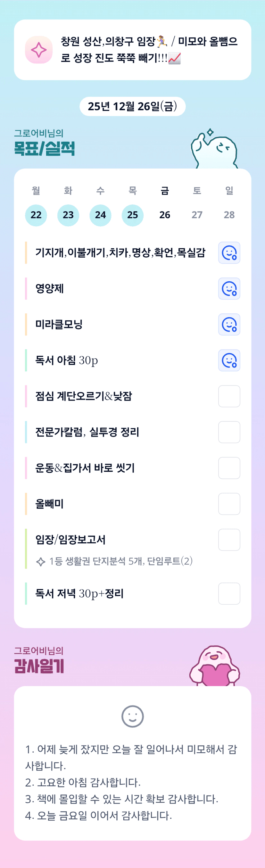Switch to Thursday the 25th
Screen dimensions: 265x868
tap(133, 215)
